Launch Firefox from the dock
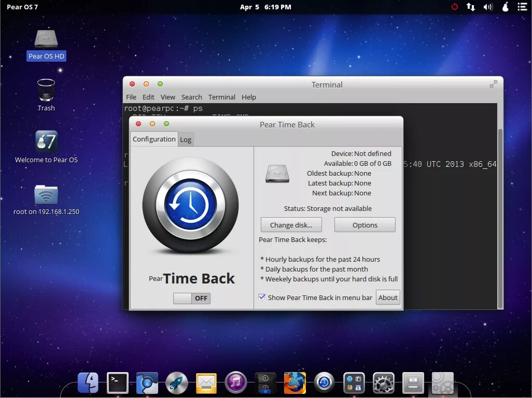 (295, 383)
